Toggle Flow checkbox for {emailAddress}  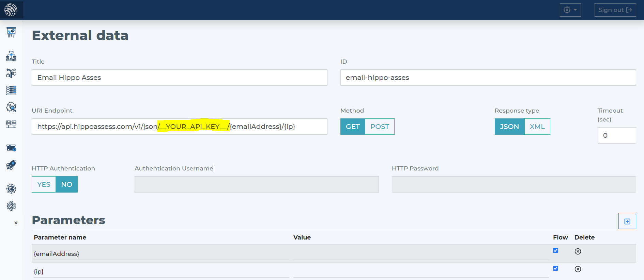click(555, 251)
